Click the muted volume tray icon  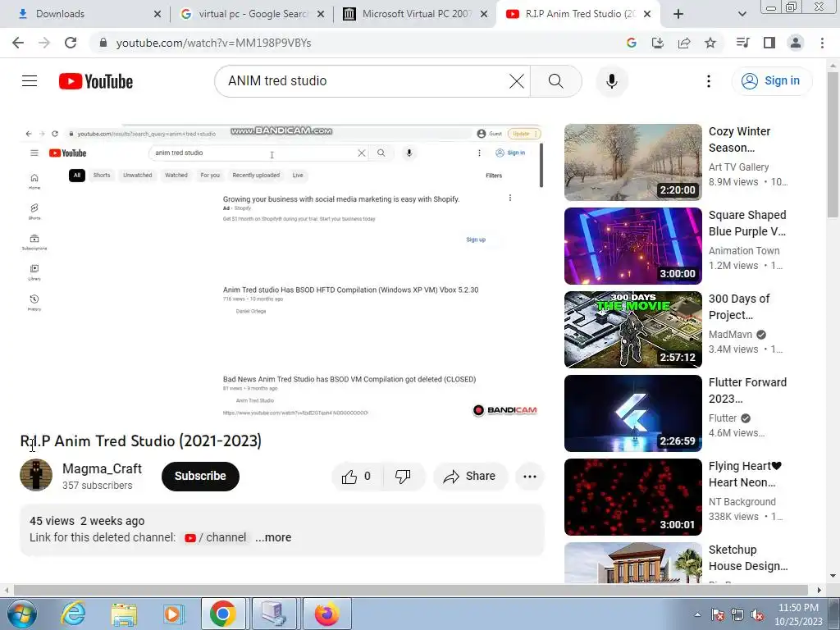pos(757,614)
